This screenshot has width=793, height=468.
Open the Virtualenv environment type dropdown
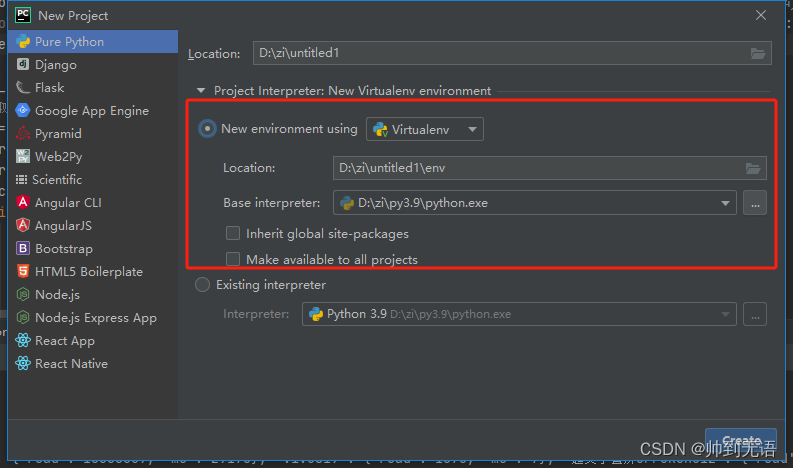(425, 129)
